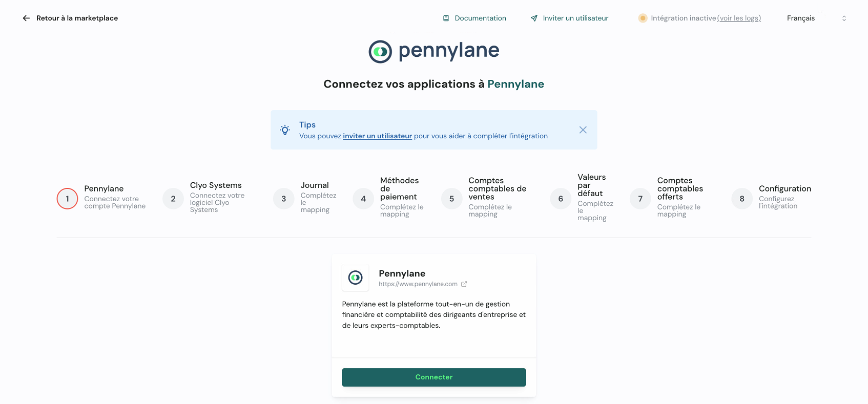The image size is (868, 404).
Task: Open step 5 Comptes comptables de ventes
Action: pos(451,199)
